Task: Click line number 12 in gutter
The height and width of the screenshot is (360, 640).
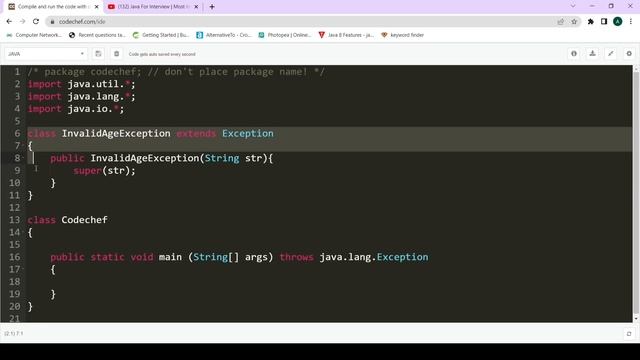Action: [x=14, y=208]
